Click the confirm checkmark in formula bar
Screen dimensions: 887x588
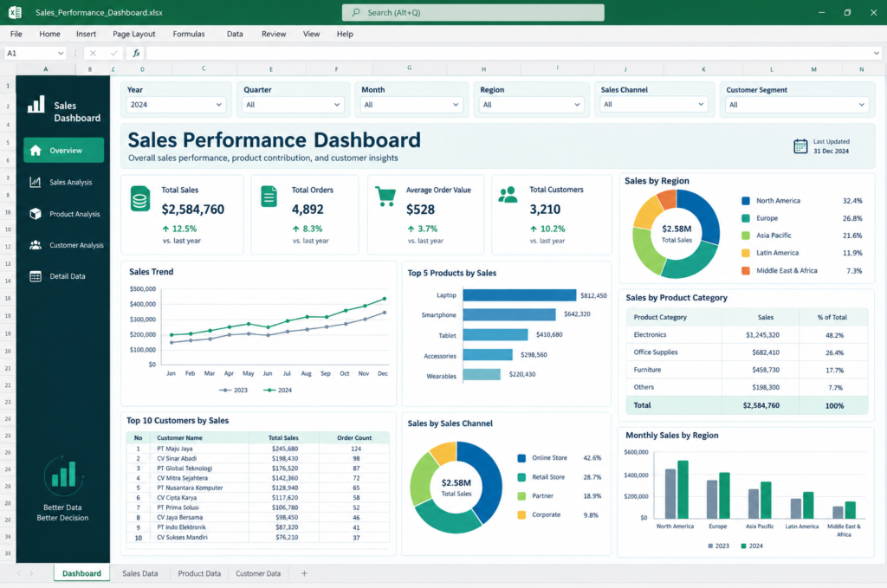pos(113,53)
